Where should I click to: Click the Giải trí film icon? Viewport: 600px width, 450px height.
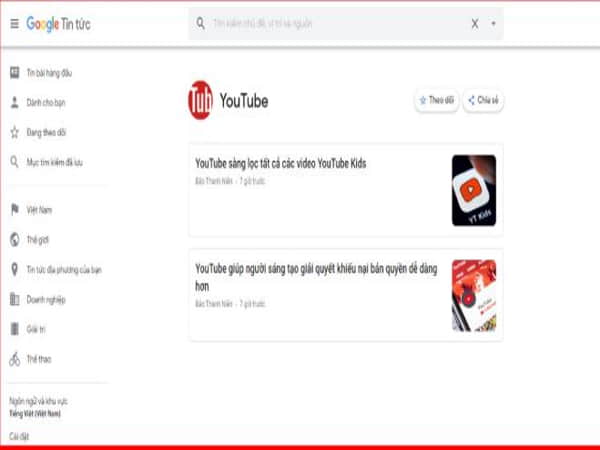click(15, 329)
